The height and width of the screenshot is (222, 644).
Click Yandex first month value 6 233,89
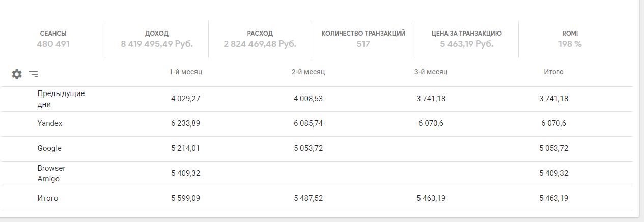(x=185, y=123)
